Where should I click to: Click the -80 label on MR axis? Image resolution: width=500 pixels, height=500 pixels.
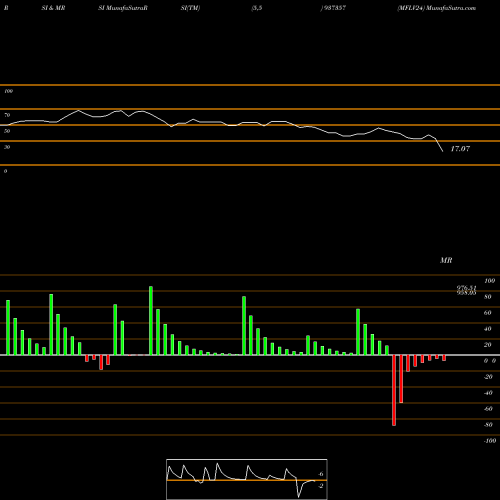point(488,425)
